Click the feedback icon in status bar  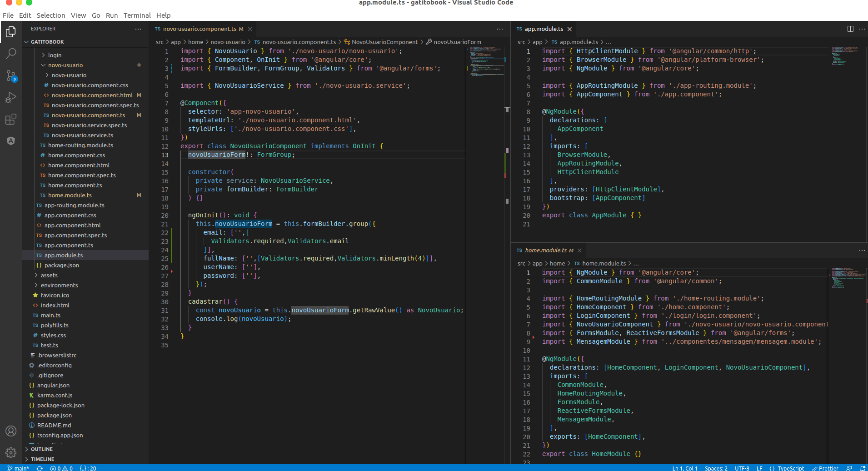pos(849,468)
